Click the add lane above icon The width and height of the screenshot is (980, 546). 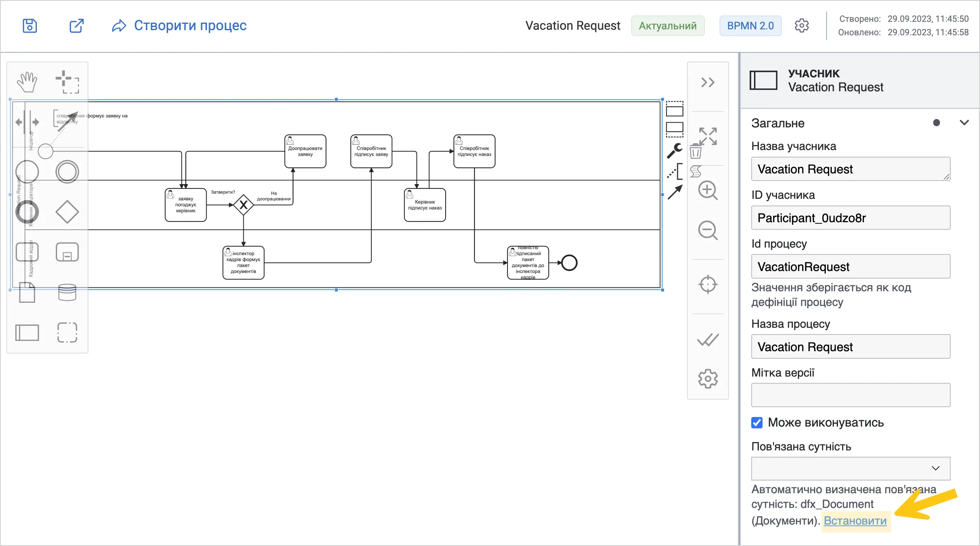coord(674,109)
